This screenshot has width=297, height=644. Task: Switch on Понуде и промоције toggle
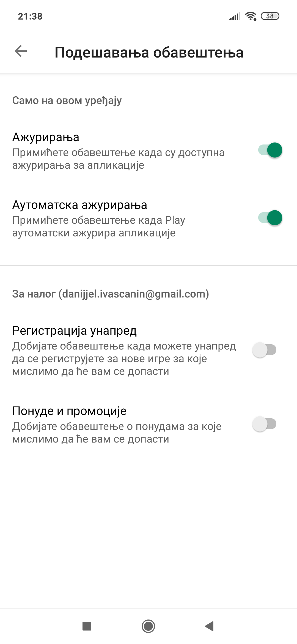[x=264, y=424]
